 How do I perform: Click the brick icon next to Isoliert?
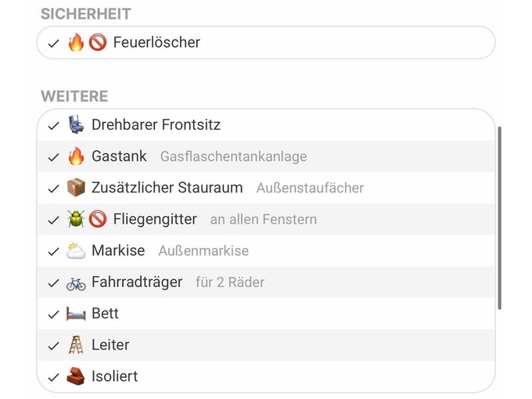click(x=76, y=376)
